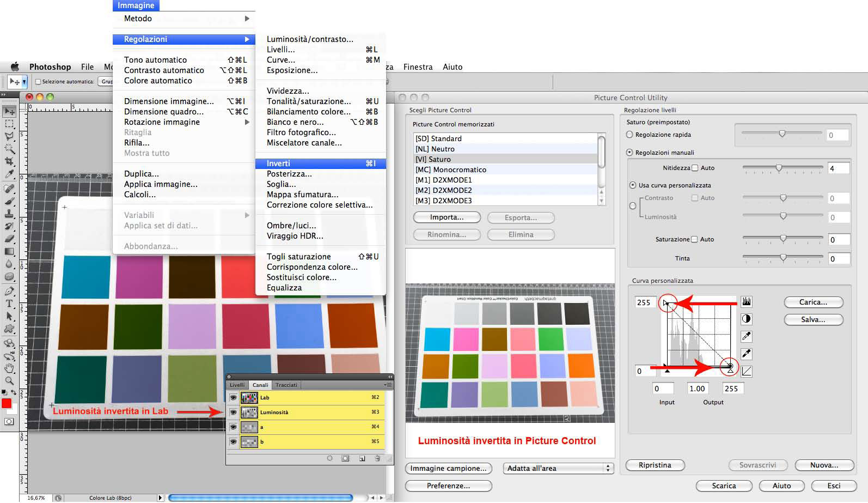The width and height of the screenshot is (868, 503).
Task: Click Carica... button
Action: pos(814,302)
